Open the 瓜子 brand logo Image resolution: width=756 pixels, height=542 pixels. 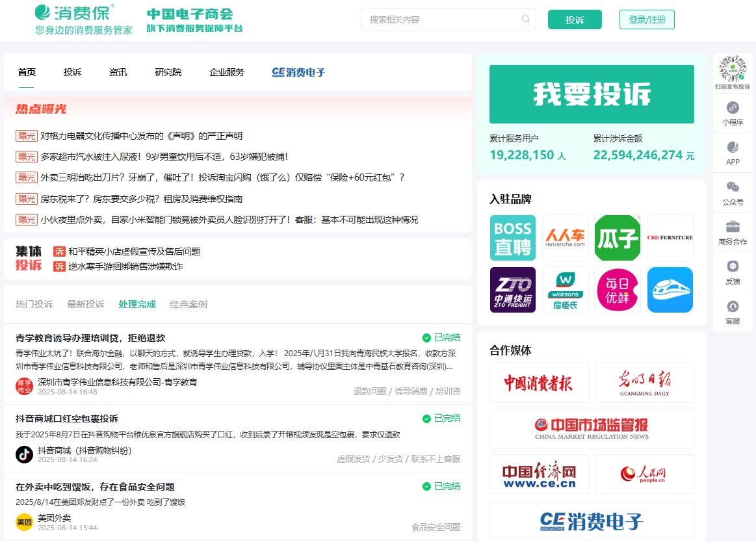tap(617, 238)
